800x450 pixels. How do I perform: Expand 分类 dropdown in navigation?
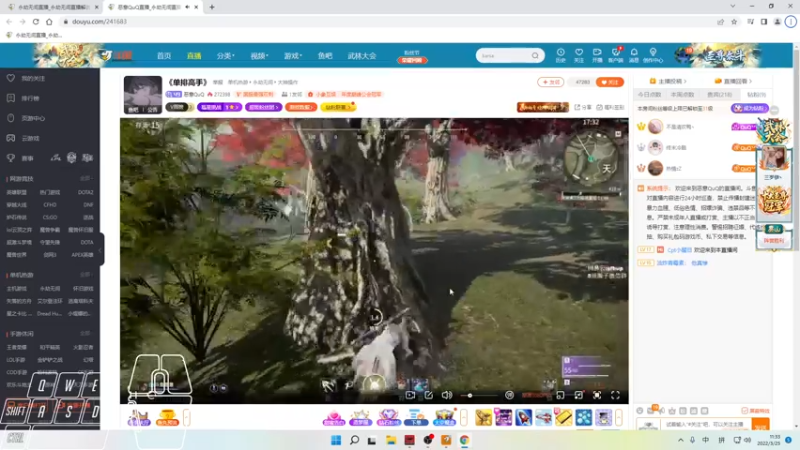point(225,56)
